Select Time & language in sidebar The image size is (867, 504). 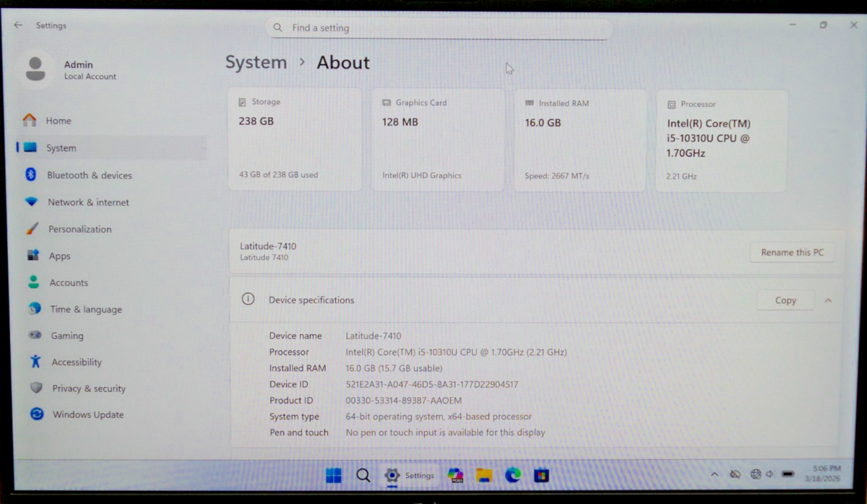click(x=85, y=309)
